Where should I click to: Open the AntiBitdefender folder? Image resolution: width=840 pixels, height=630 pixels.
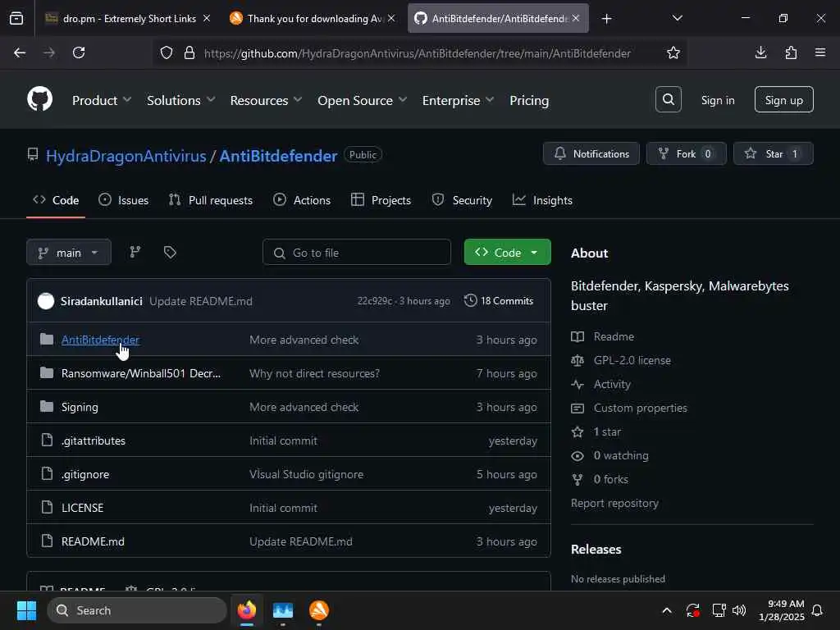(100, 340)
